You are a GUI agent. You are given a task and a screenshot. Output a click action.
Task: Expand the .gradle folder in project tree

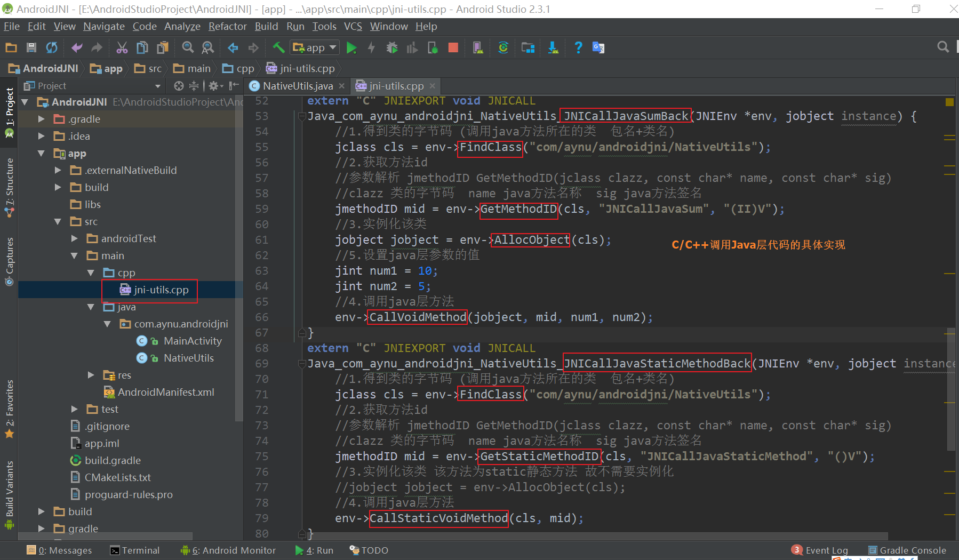coord(42,119)
